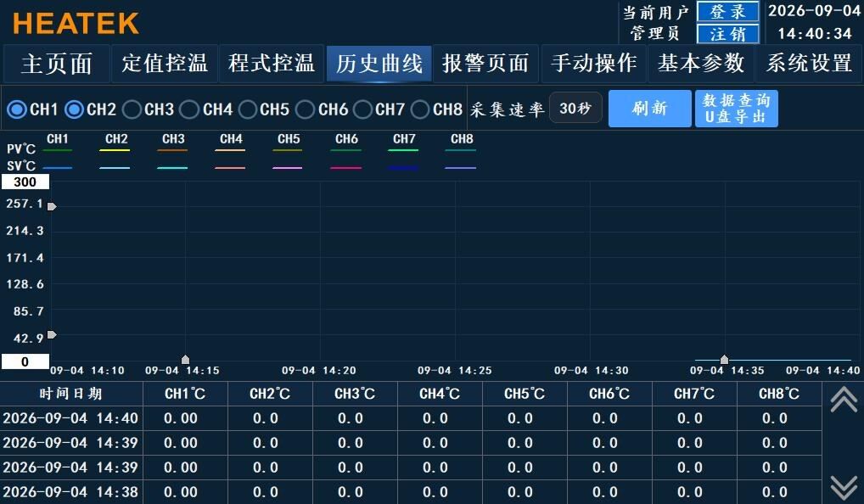The width and height of the screenshot is (864, 504).
Task: Click CH5 value 0.0 in 14:38 row
Action: 520,492
